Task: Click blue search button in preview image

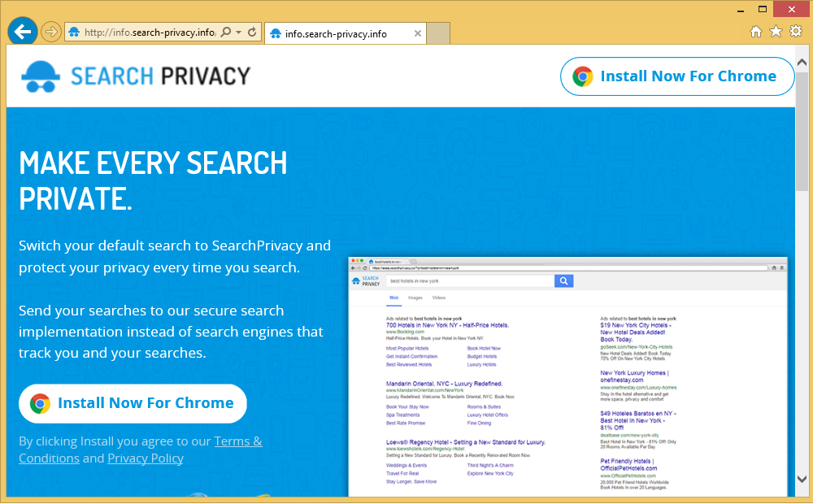Action: click(563, 281)
